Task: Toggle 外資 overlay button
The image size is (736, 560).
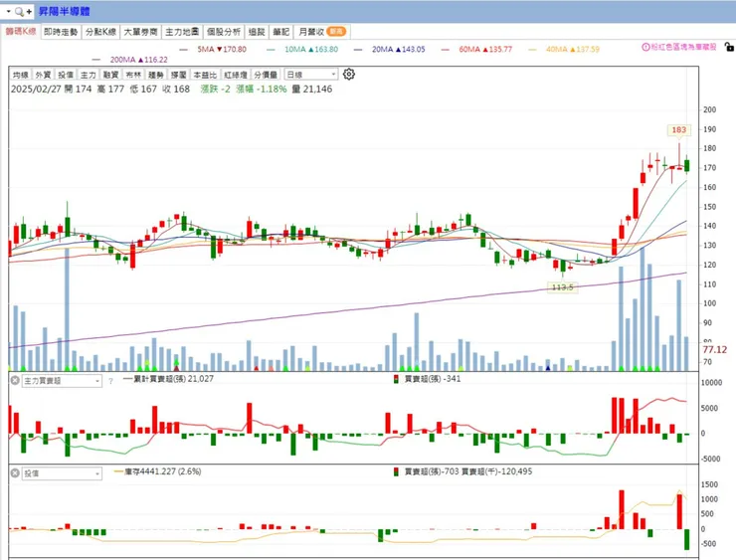Action: click(x=43, y=75)
